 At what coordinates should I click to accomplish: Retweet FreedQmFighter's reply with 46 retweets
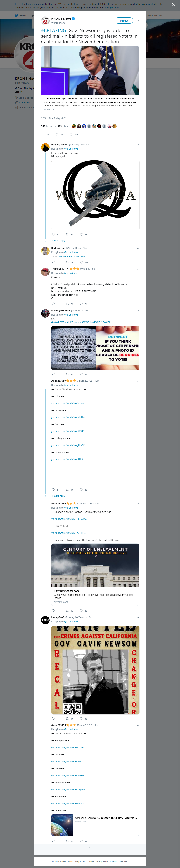67,374
